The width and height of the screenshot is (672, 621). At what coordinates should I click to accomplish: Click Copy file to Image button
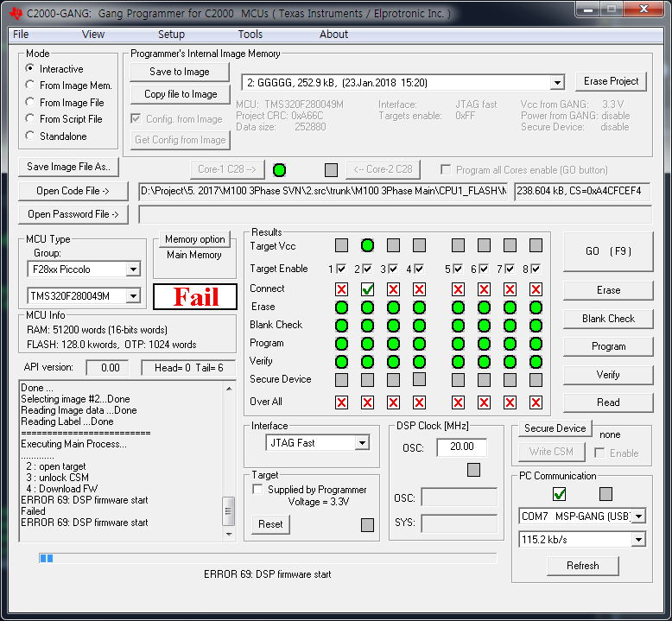(x=181, y=94)
